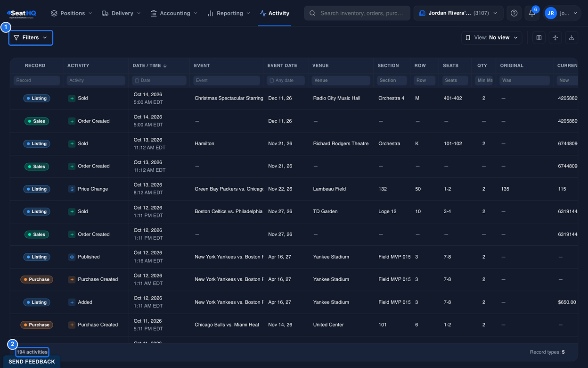Click the Record types: 5 text
Viewport: 588px width, 368px height.
point(547,352)
